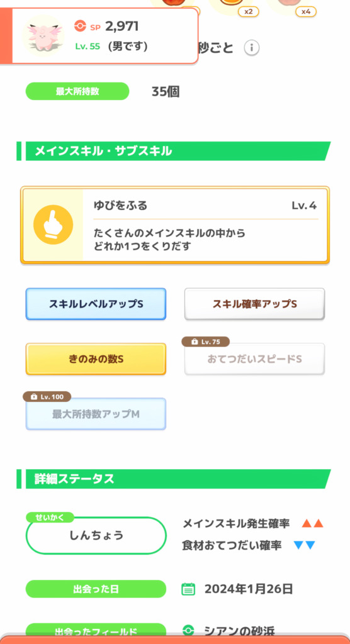This screenshot has width=350, height=644.
Task: Tap the lock icon on Lv. 100 badge
Action: click(34, 397)
